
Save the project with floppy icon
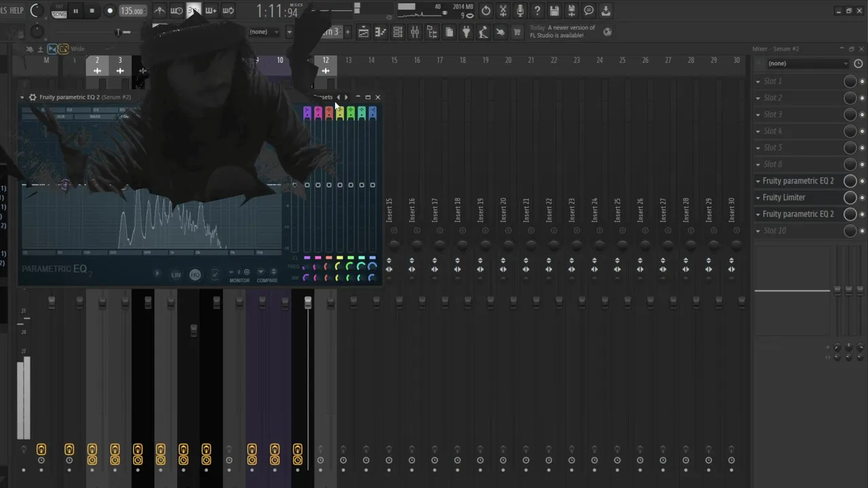555,11
